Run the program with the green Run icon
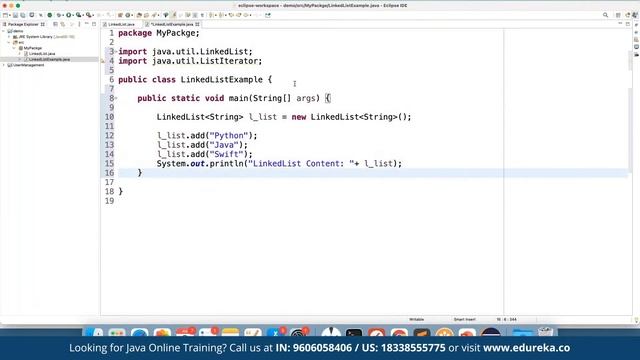640x360 pixels. tap(68, 15)
